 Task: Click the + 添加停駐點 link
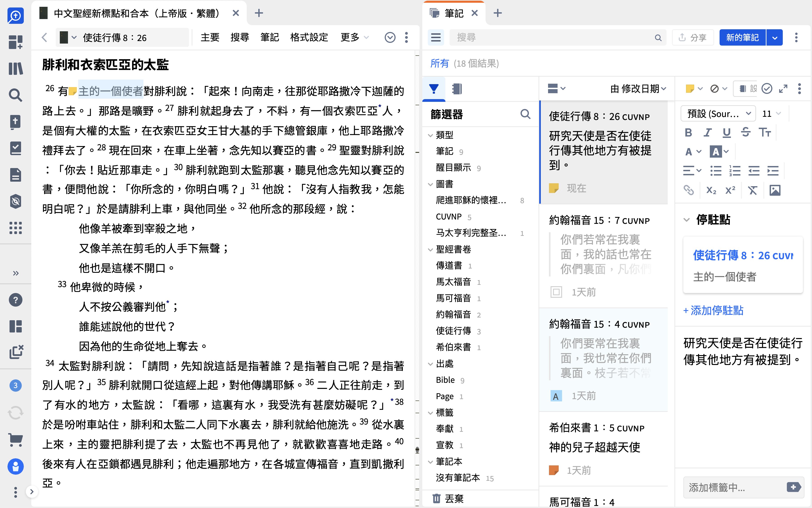pyautogui.click(x=713, y=310)
